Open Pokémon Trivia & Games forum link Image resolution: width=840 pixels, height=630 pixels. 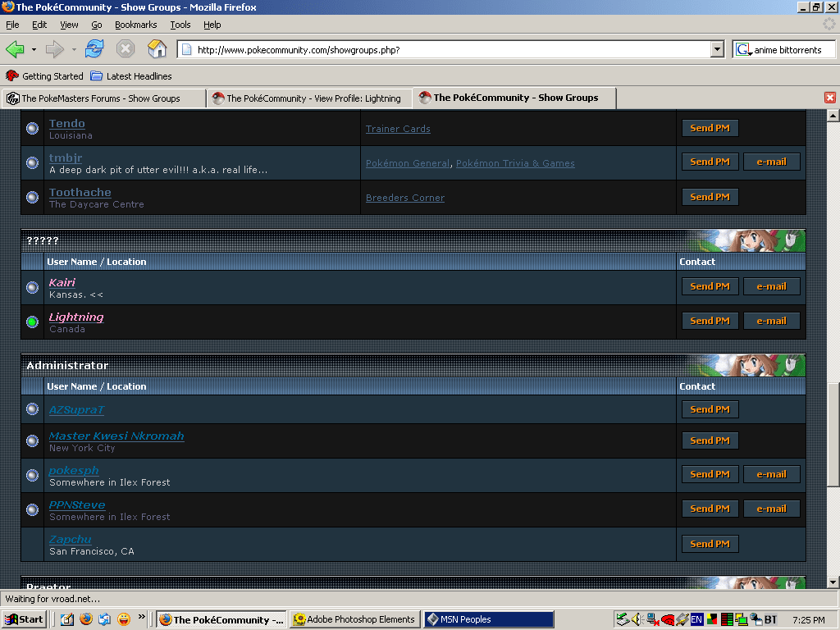(515, 163)
